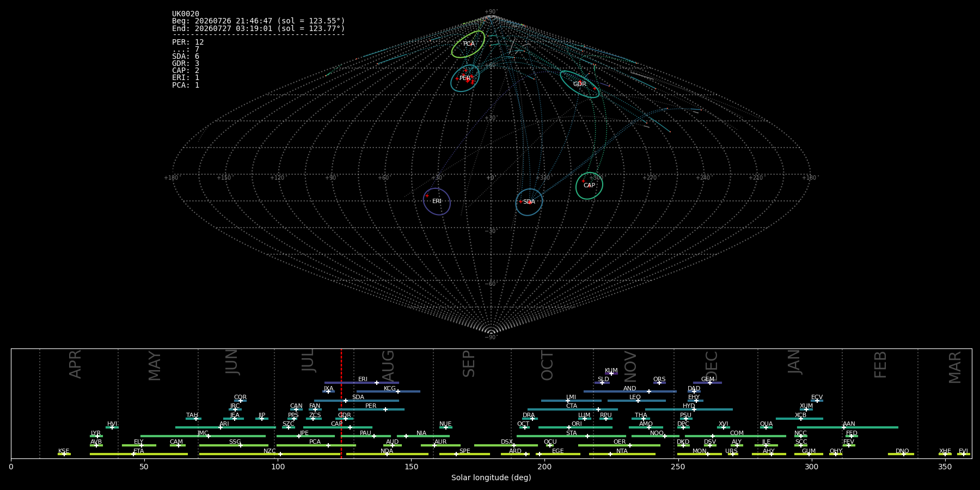Click the AUG month label in the timeline
Viewport: 980px width, 490px height.
pyautogui.click(x=388, y=366)
